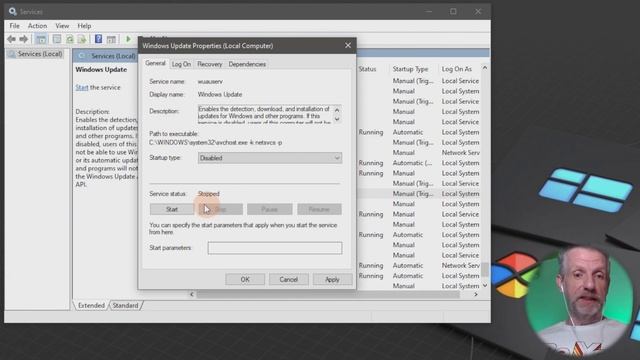The width and height of the screenshot is (640, 360).
Task: Click the Apply button
Action: point(332,280)
